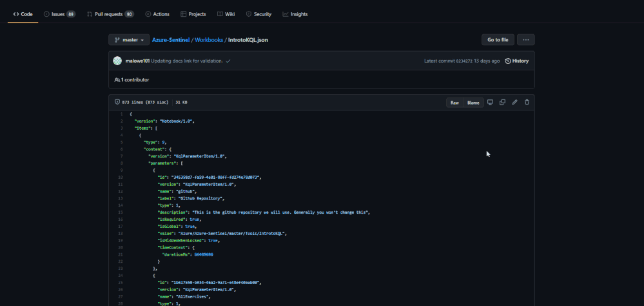Image resolution: width=644 pixels, height=306 pixels.
Task: Open commit message 'Updating docs link for validation'
Action: tap(187, 61)
